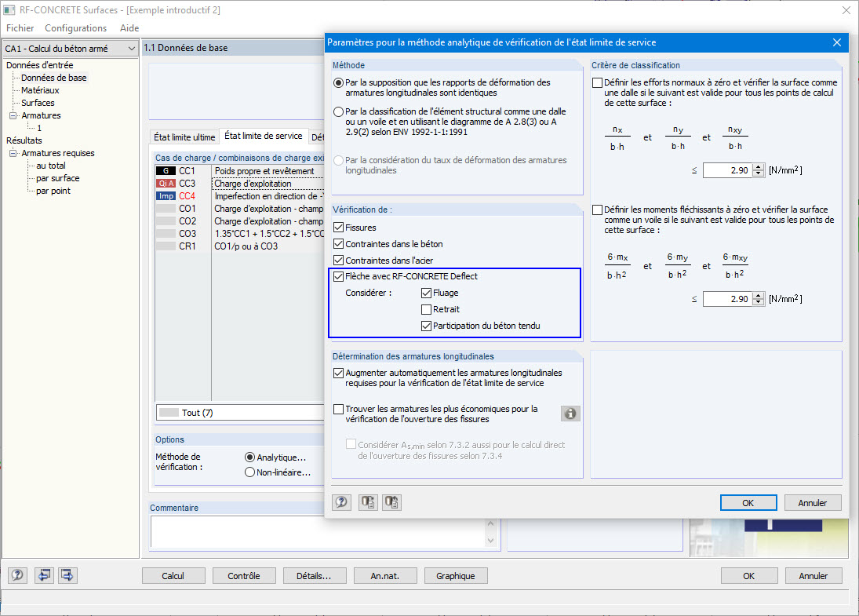This screenshot has height=616, width=859.
Task: Open the CA1 - Calcul du béton armé dropdown
Action: tap(70, 49)
